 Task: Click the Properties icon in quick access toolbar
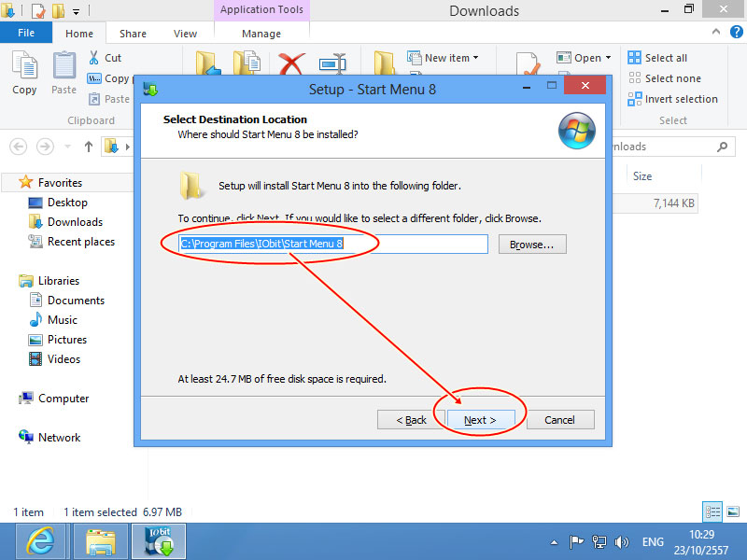point(37,10)
